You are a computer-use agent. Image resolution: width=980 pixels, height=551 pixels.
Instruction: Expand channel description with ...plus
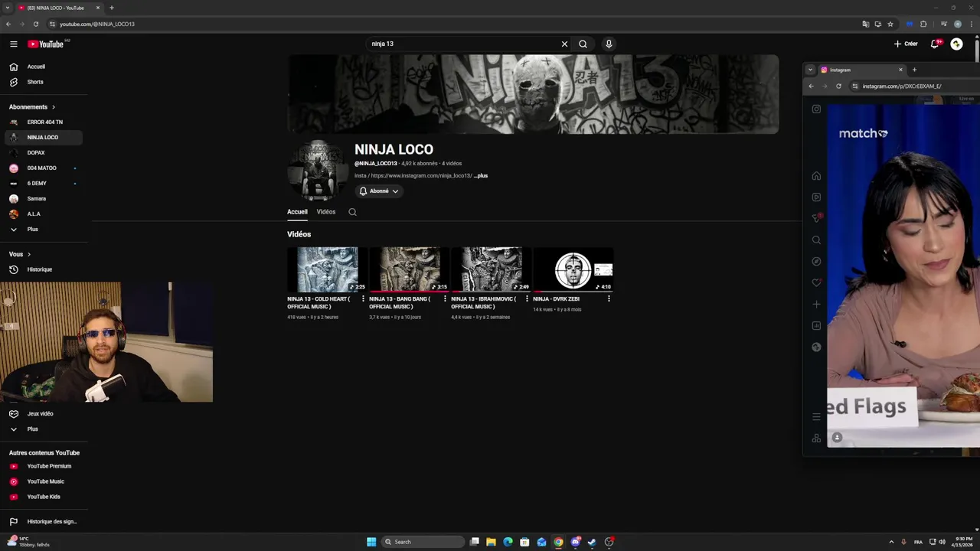(x=481, y=176)
